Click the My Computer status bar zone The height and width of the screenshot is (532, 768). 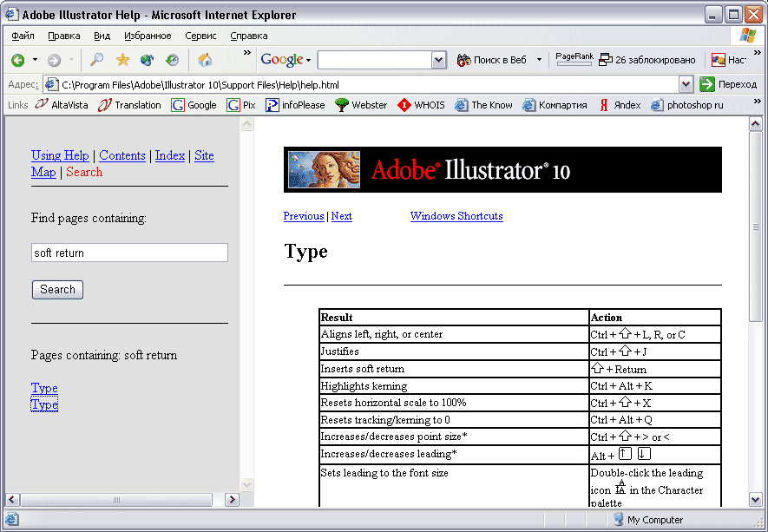648,520
